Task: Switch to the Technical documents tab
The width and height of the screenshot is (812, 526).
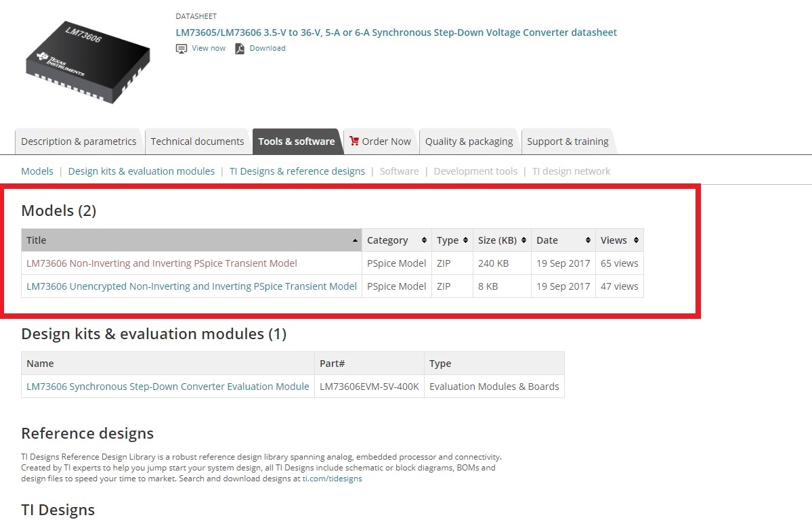Action: [197, 141]
